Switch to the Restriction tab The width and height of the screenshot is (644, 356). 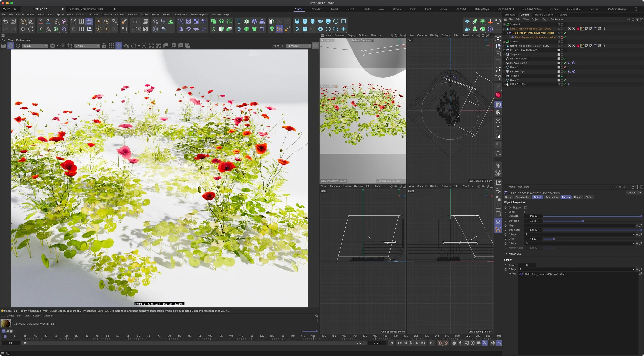(551, 197)
